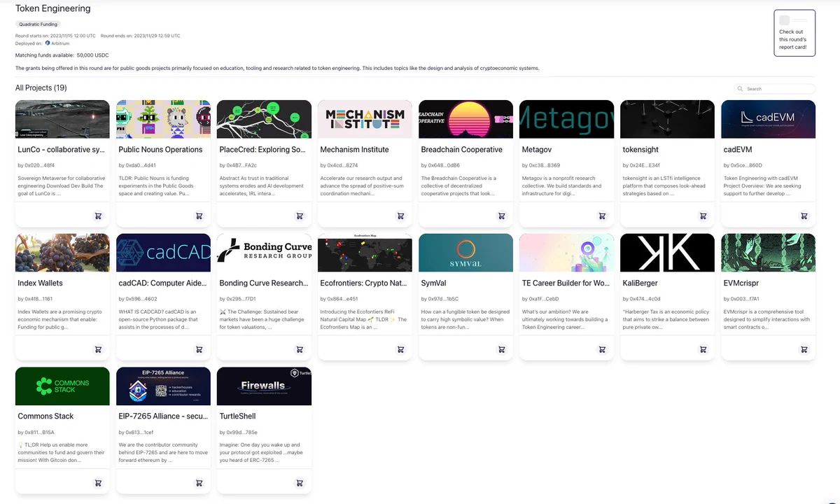Open Breadchain Cooperative banner image

click(x=465, y=119)
